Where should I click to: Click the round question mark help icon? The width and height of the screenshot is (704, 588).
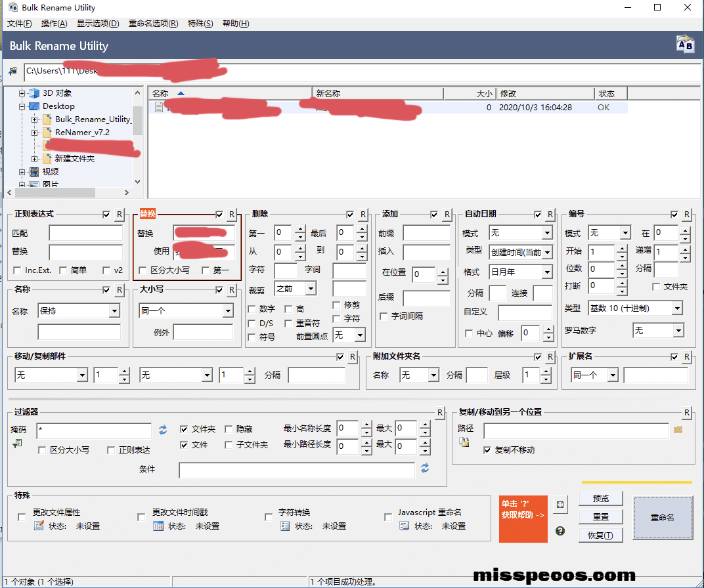click(560, 531)
